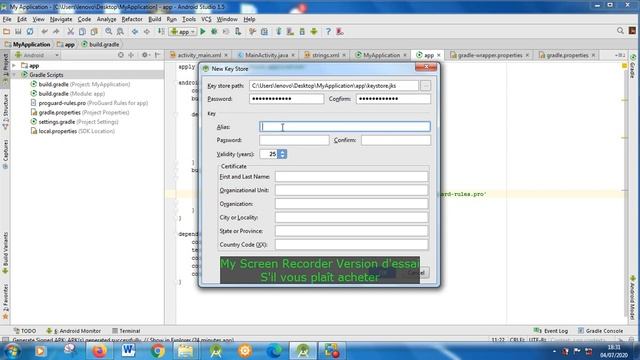This screenshot has width=640, height=360.
Task: Open the Event Log panel
Action: (x=551, y=331)
